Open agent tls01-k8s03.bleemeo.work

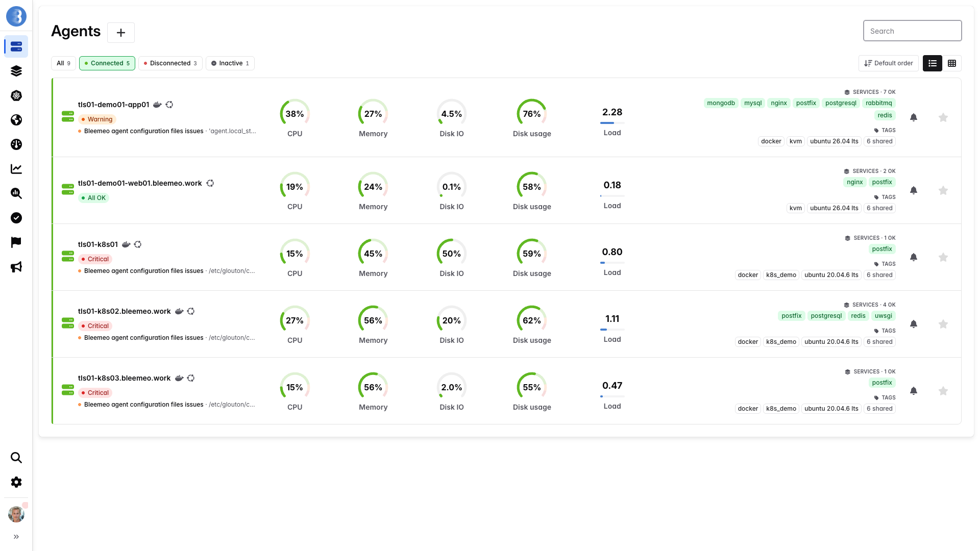(125, 378)
